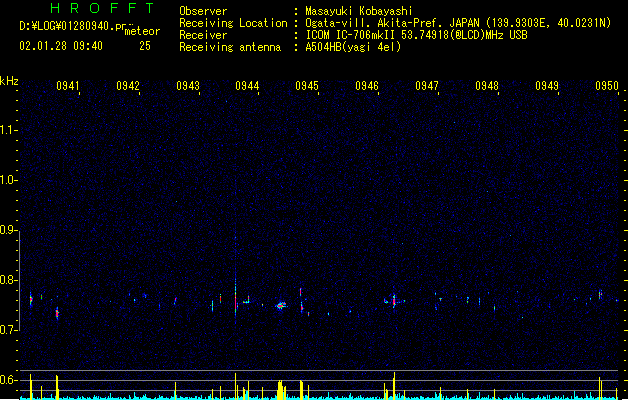The height and width of the screenshot is (400, 629).
Task: Click the 0946 time marker
Action: [367, 85]
